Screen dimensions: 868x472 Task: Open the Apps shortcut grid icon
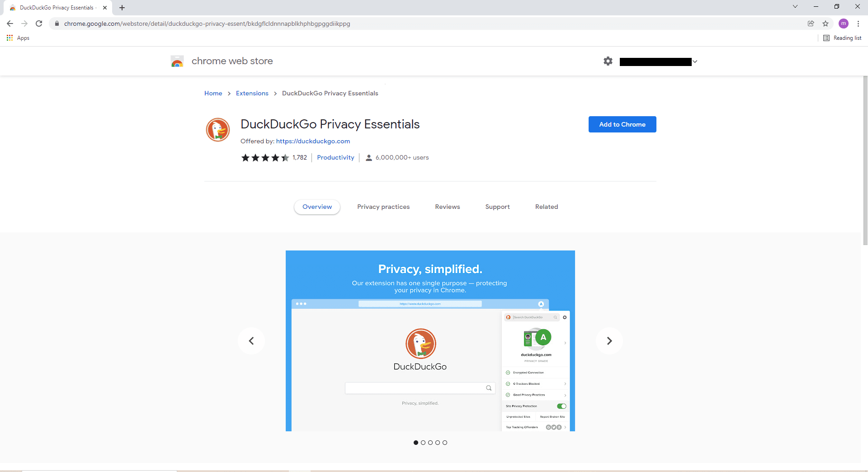tap(9, 38)
